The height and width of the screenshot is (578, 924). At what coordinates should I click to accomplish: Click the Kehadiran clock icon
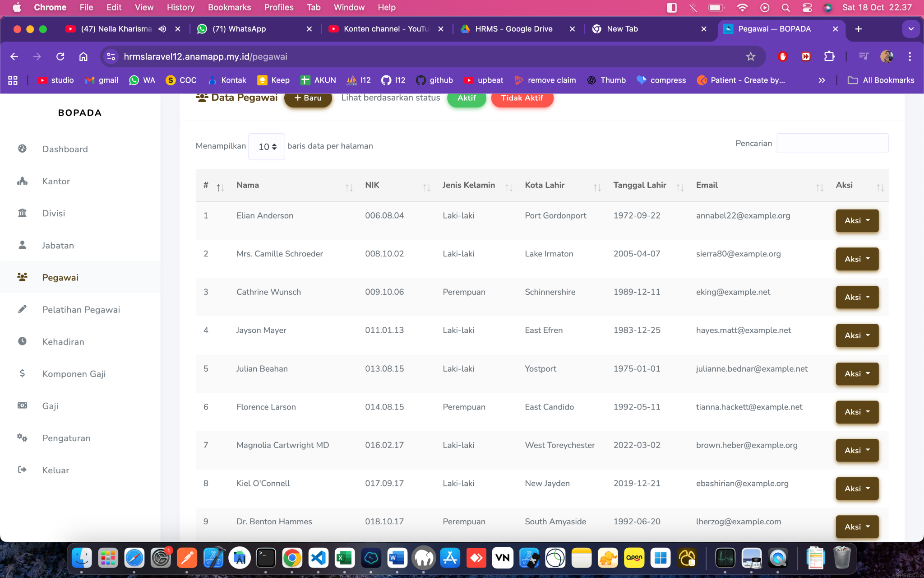(22, 341)
